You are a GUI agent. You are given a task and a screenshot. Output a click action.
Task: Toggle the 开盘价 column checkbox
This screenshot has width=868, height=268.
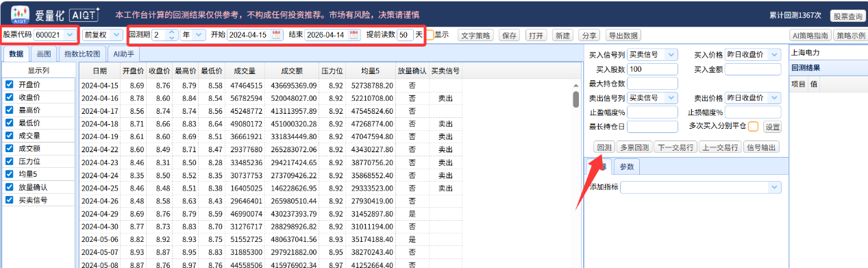click(9, 84)
